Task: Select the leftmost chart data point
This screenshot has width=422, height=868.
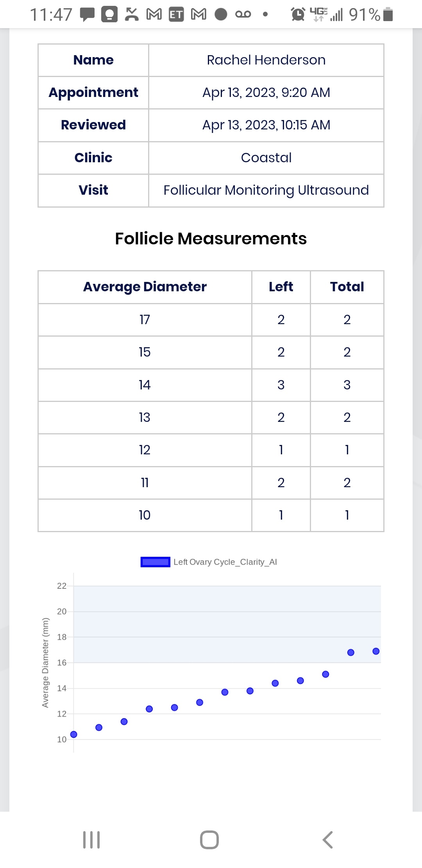Action: pyautogui.click(x=73, y=734)
